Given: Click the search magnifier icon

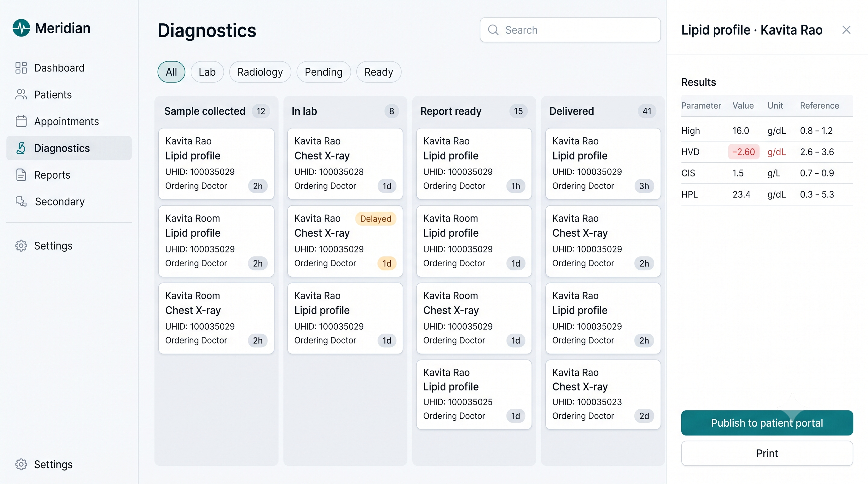Looking at the screenshot, I should [493, 30].
